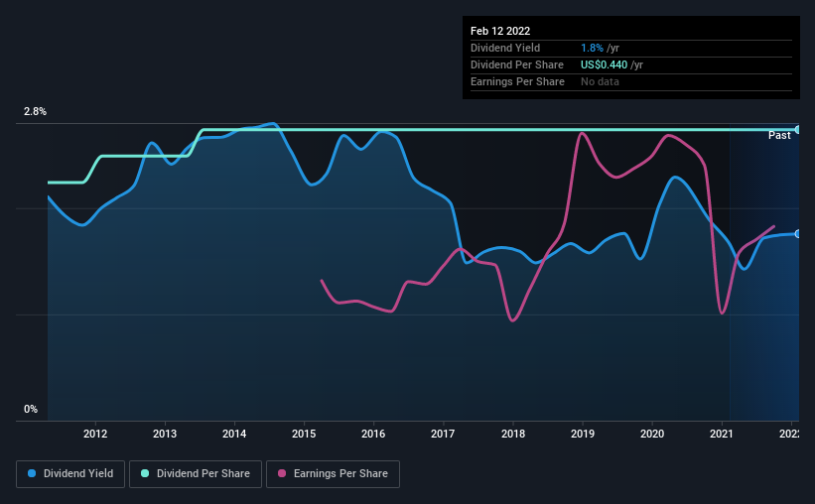
Task: Click the teal dot in Dividend Per Share legend
Action: point(146,474)
